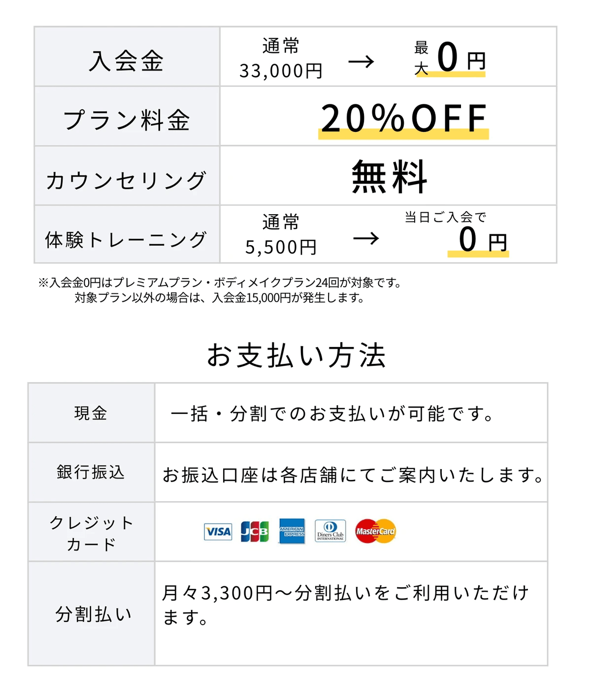This screenshot has height=700, width=591.
Task: Click the お支払い方法 heading
Action: pyautogui.click(x=296, y=355)
